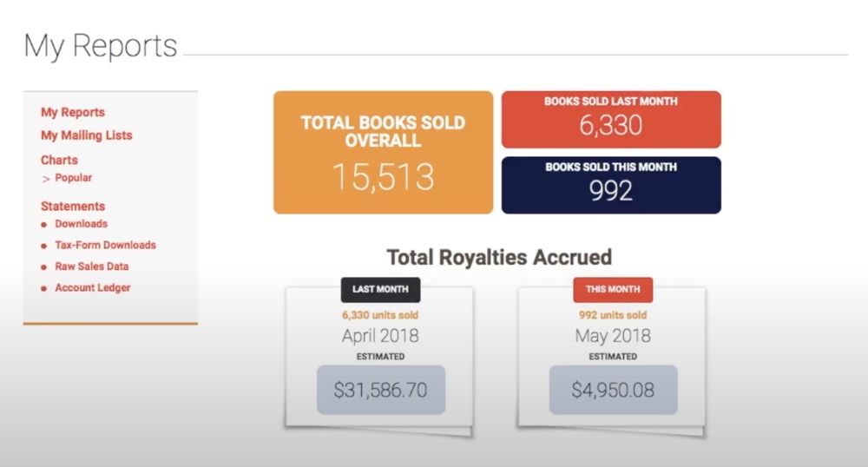
Task: Click bullet icon beside Raw Sales Data
Action: (44, 267)
